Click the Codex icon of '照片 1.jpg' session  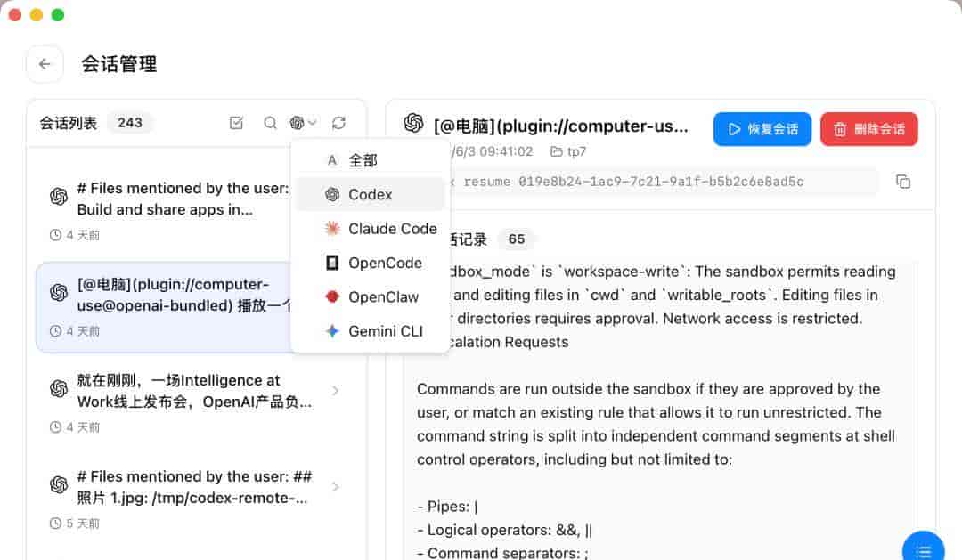tap(58, 484)
